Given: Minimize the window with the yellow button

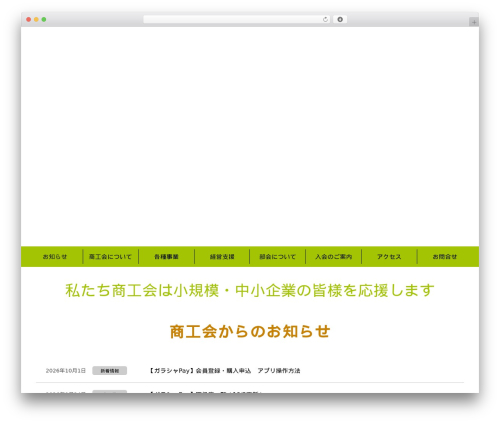Looking at the screenshot, I should [36, 20].
